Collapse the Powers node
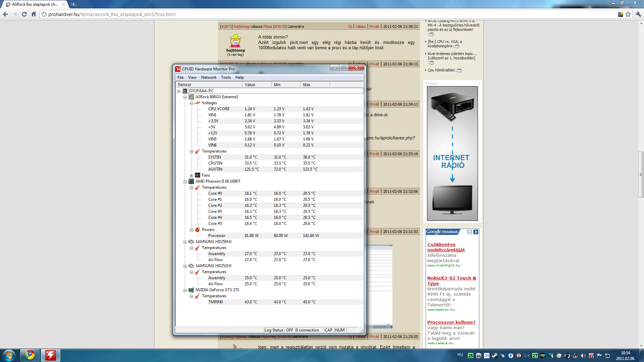Image resolution: width=644 pixels, height=362 pixels. coord(191,230)
